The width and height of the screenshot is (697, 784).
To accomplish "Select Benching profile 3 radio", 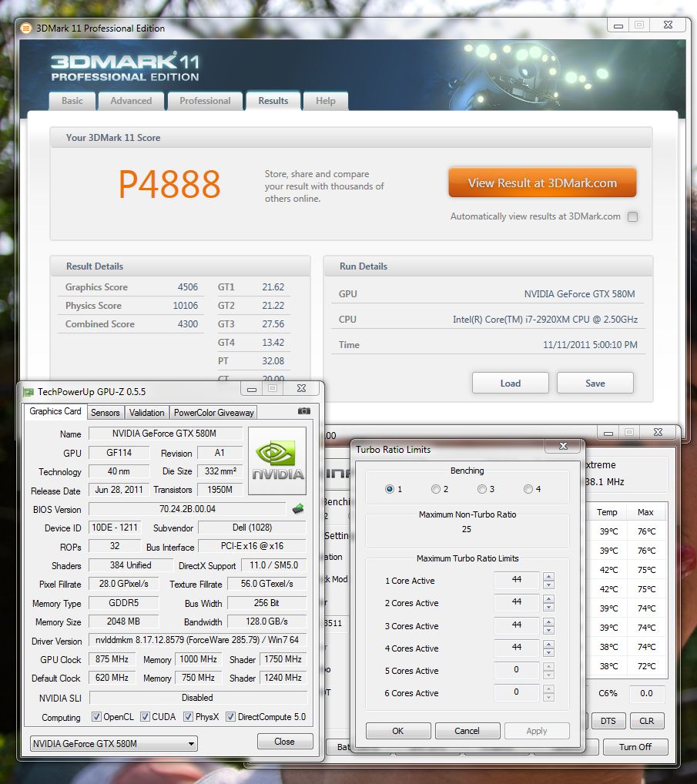I will tap(482, 489).
